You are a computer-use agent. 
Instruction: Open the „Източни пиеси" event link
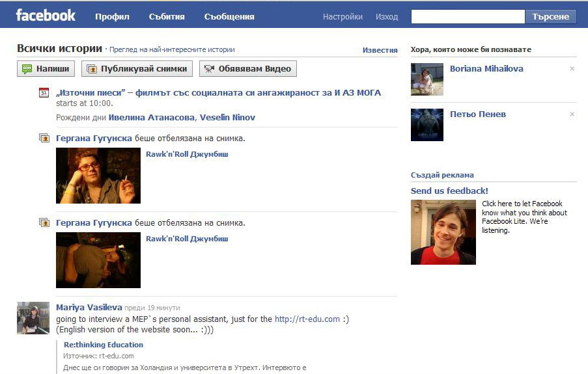pyautogui.click(x=218, y=92)
